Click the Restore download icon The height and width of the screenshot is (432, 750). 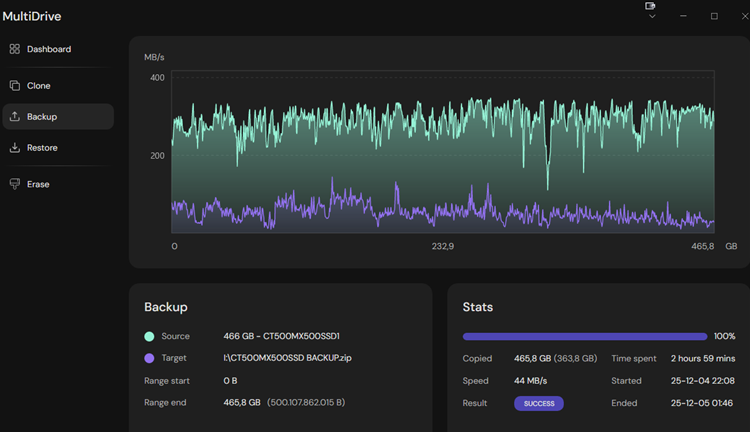point(15,148)
